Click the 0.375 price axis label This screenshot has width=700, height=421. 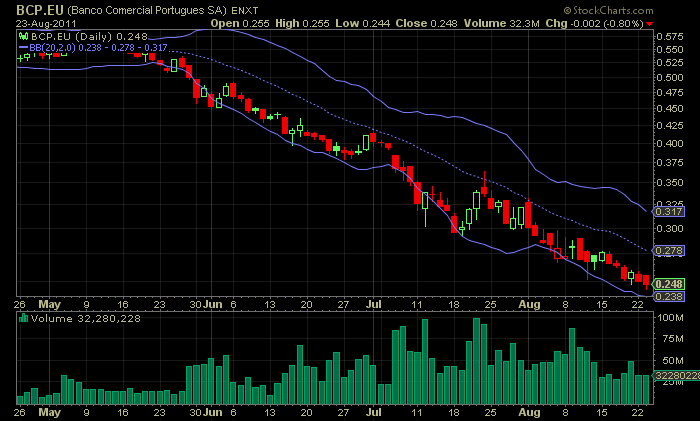click(x=670, y=163)
